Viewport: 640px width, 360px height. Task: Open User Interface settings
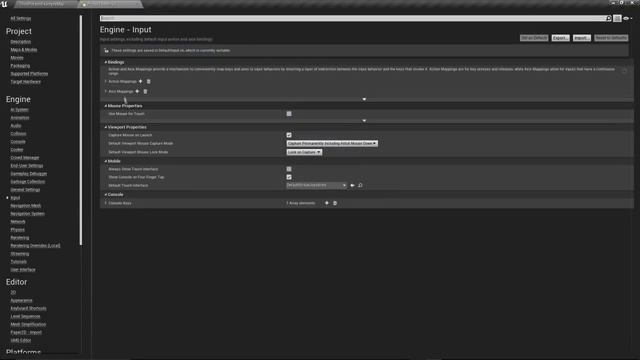(x=23, y=270)
